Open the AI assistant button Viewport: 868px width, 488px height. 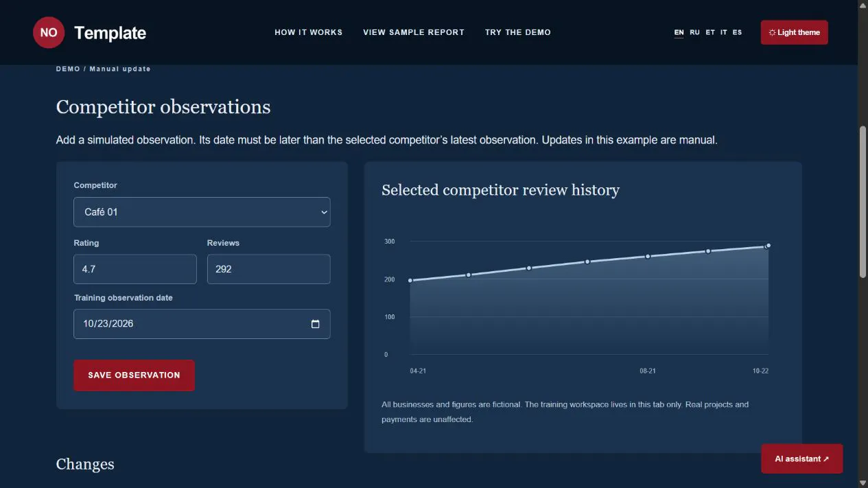[x=802, y=458]
